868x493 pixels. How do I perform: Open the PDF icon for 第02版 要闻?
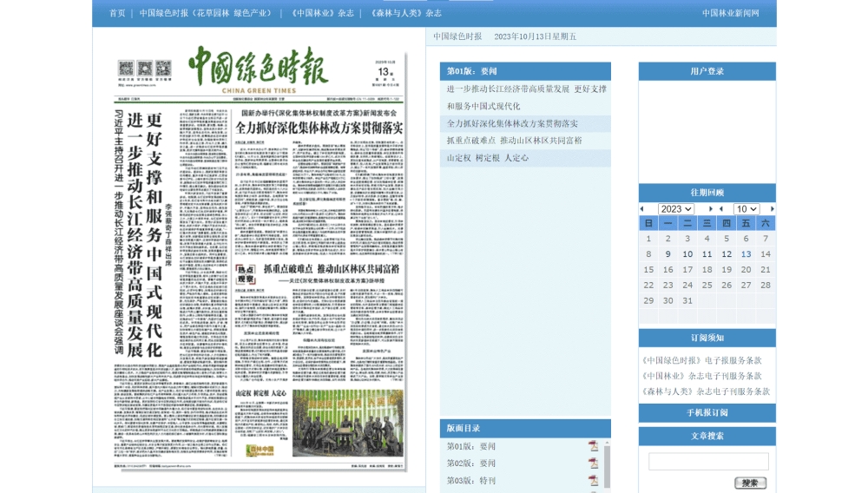tap(593, 463)
